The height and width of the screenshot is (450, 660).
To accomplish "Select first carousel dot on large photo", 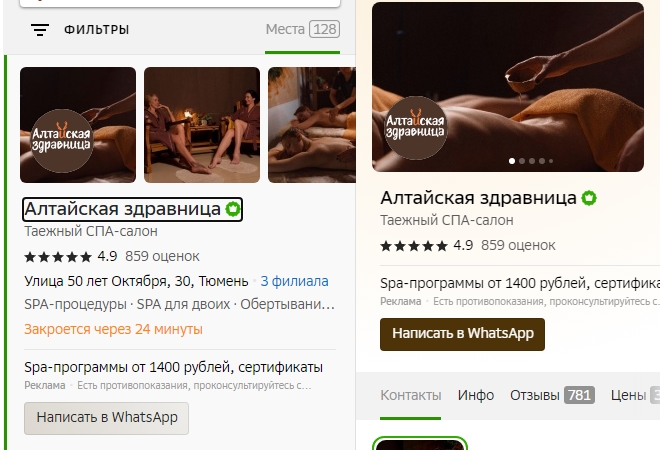I will pyautogui.click(x=512, y=161).
